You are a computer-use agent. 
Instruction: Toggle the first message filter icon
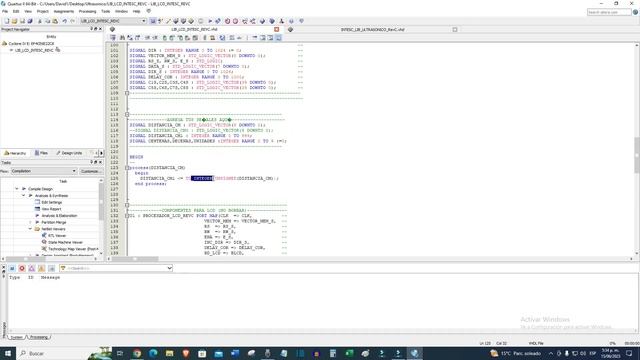[12, 268]
